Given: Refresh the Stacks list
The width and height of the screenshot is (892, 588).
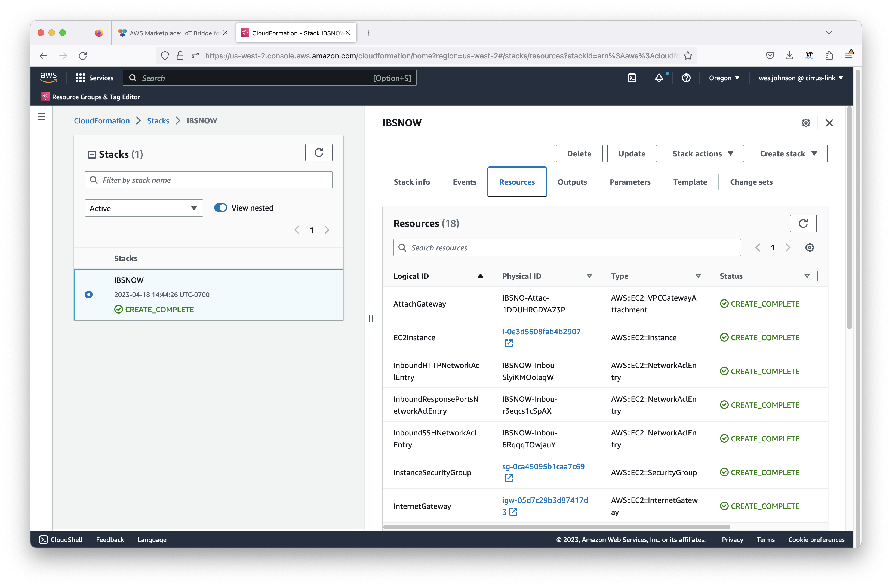Looking at the screenshot, I should [x=318, y=153].
